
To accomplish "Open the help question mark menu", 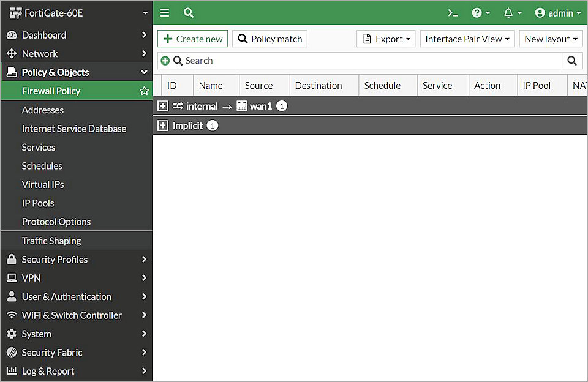I will 480,13.
